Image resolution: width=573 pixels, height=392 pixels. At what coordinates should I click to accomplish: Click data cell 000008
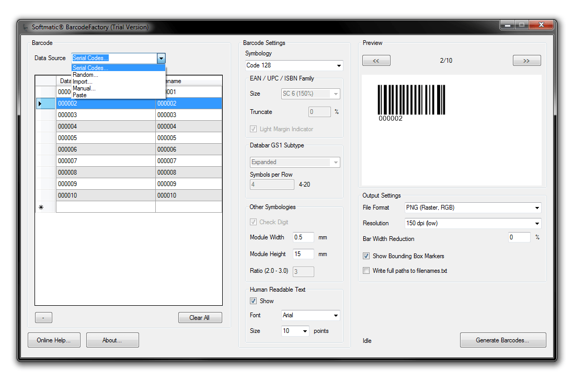(106, 172)
